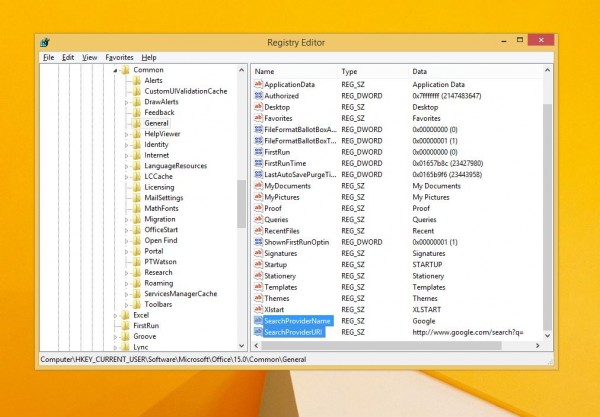Open the Favorites menu

[x=119, y=57]
